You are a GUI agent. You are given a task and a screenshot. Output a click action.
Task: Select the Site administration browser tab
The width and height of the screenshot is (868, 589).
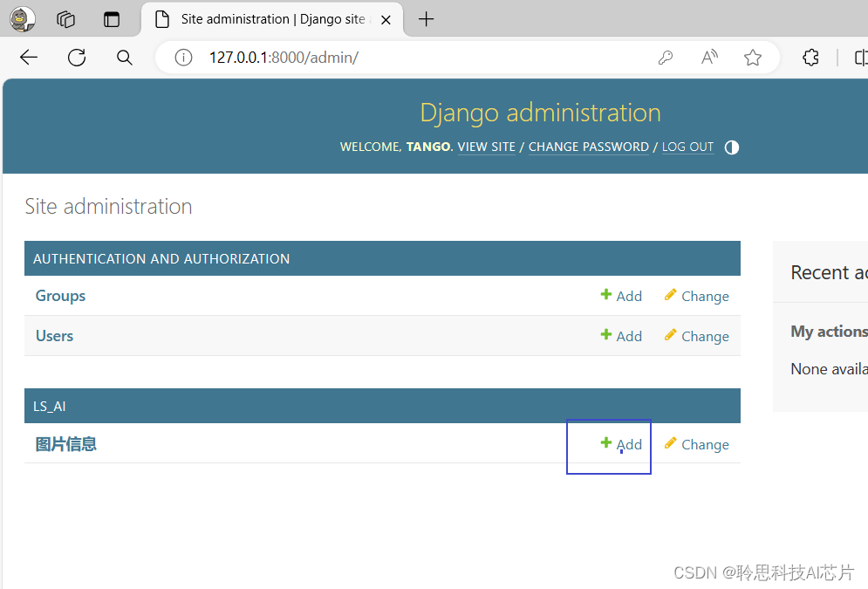(x=272, y=19)
